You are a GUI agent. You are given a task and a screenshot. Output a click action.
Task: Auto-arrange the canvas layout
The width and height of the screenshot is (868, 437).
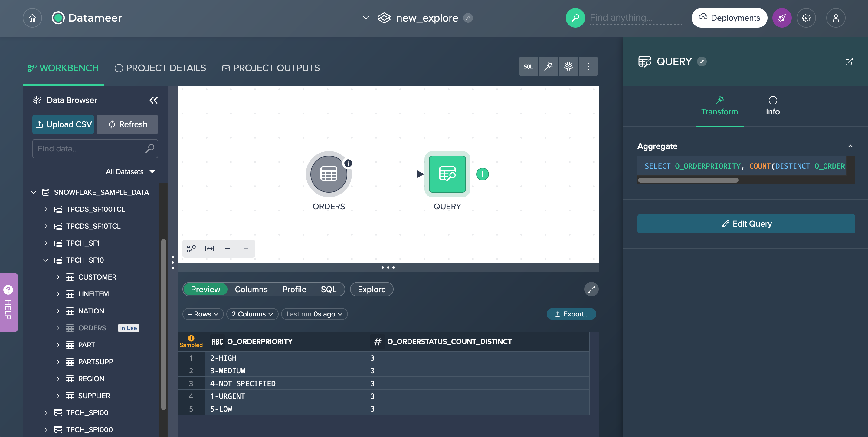click(x=192, y=249)
